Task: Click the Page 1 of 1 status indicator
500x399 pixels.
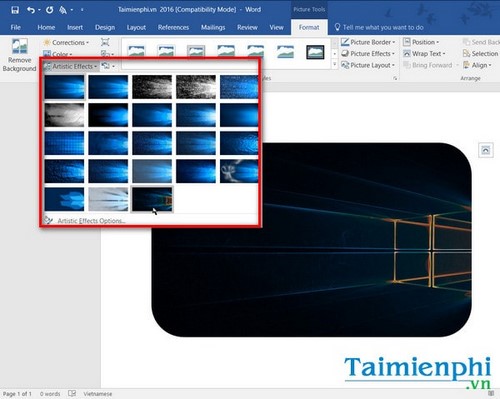Action: pyautogui.click(x=17, y=394)
